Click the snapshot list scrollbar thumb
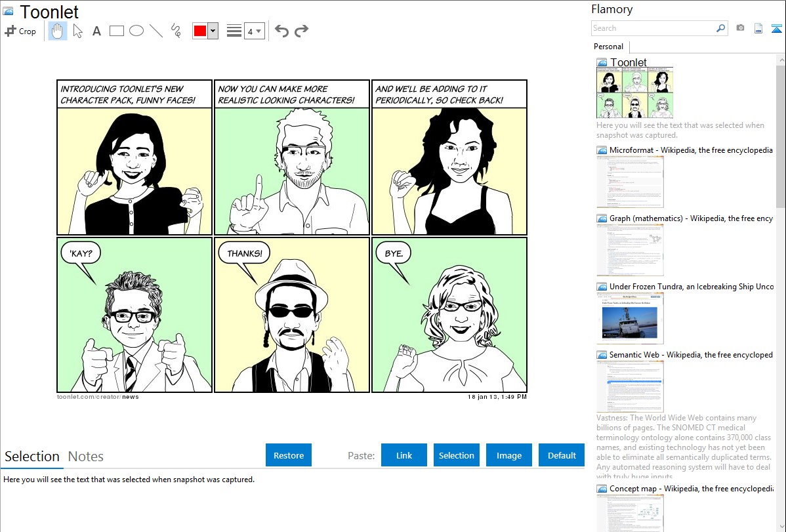This screenshot has width=786, height=532. point(781,136)
